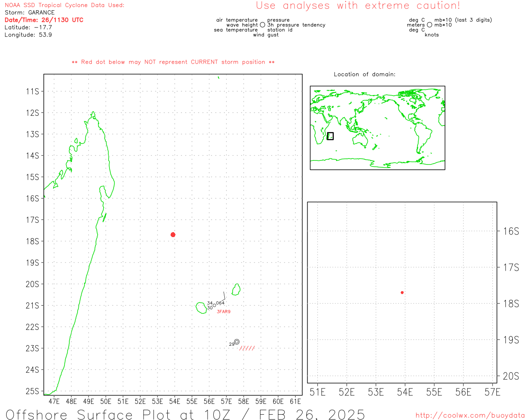
Task: Click the Date/Time: 26/1130 UTC label
Action: 44,20
